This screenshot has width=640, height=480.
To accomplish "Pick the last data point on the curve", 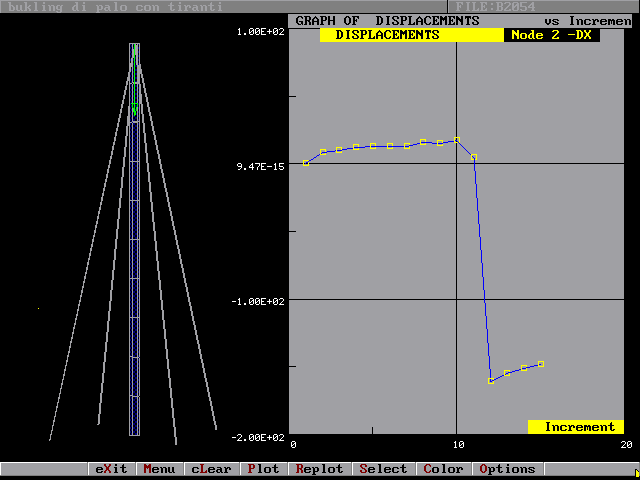I will (x=541, y=364).
